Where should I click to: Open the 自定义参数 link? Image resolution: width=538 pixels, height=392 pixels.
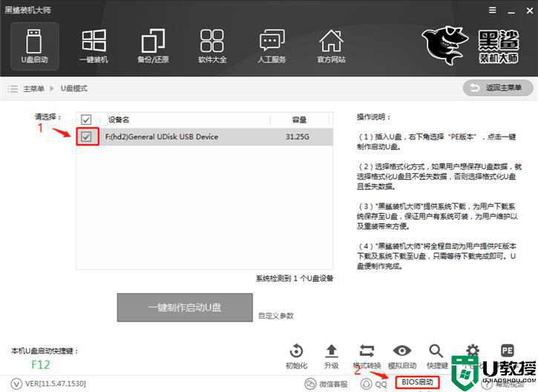(x=276, y=316)
